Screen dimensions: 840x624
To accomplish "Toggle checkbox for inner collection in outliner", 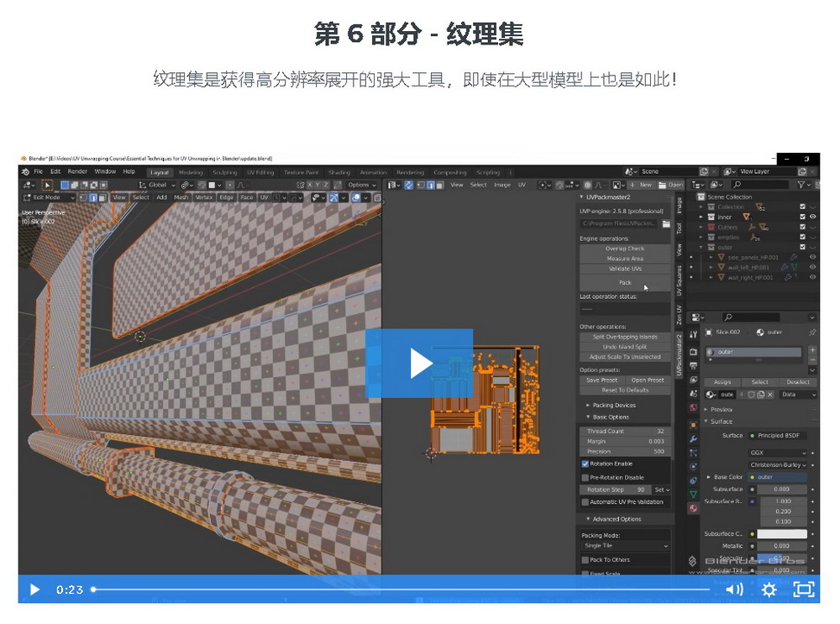I will tap(802, 217).
